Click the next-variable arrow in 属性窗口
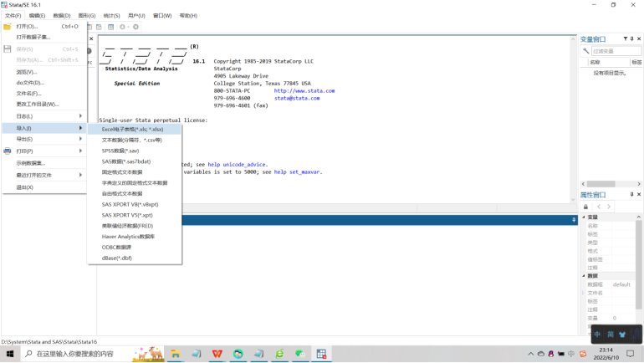Viewport: 644px width, 363px height. 609,207
